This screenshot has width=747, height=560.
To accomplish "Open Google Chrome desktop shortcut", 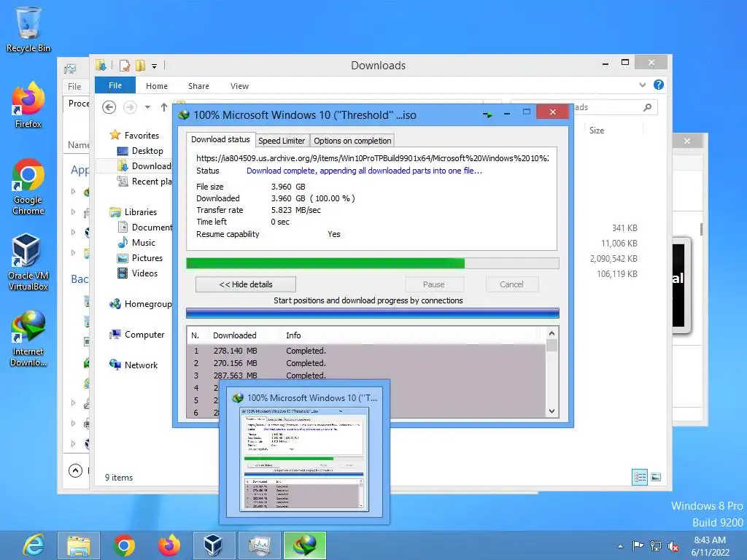I will pyautogui.click(x=28, y=187).
